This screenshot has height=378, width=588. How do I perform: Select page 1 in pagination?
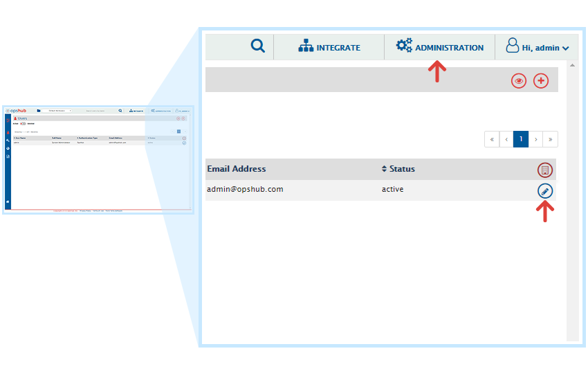(x=521, y=139)
